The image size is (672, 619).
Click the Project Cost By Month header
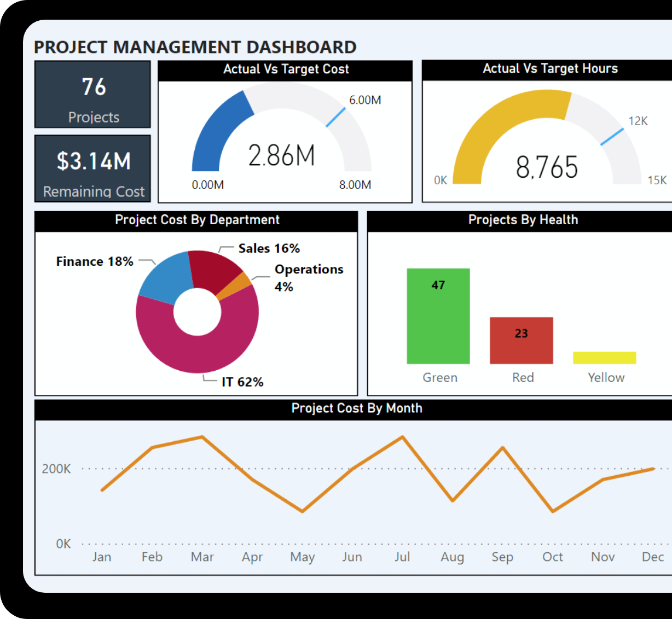pos(356,409)
